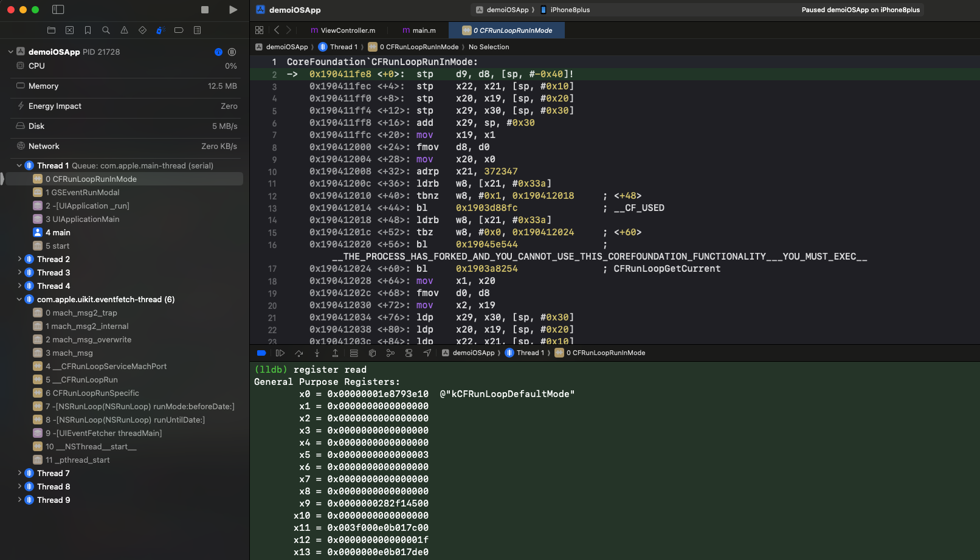Screen dimensions: 980x560
Task: Show the Memory gauge
Action: [x=126, y=86]
